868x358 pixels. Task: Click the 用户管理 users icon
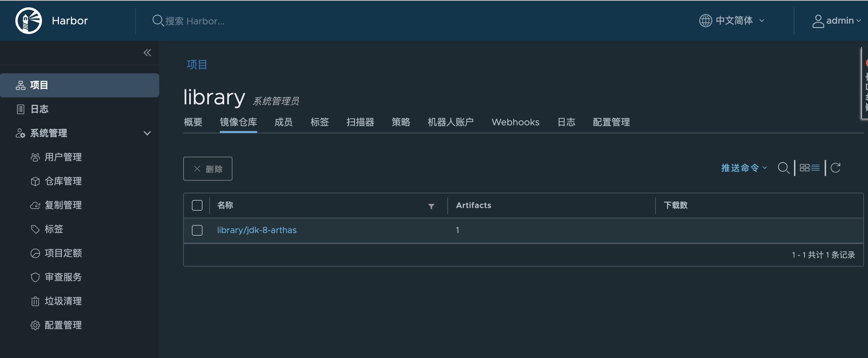click(x=35, y=157)
